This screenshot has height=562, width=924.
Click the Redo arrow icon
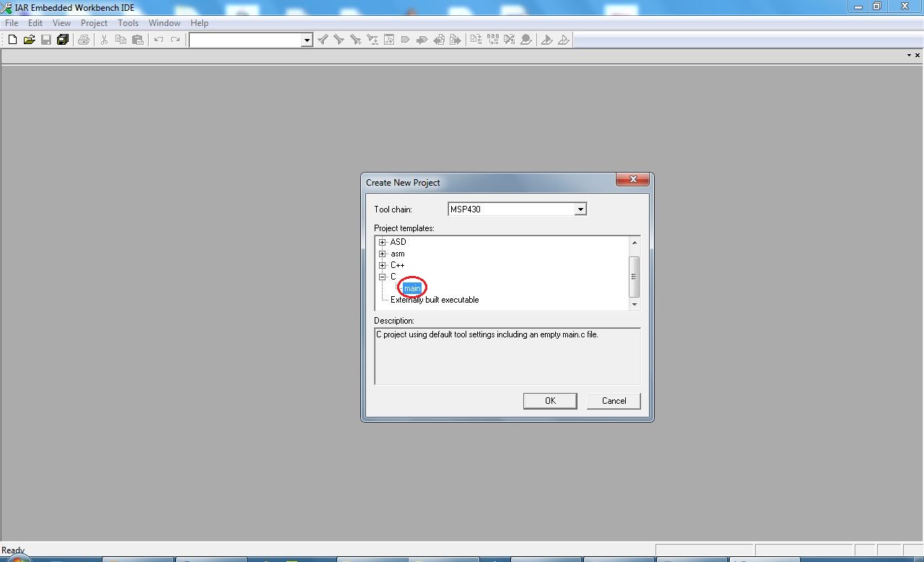click(x=175, y=40)
